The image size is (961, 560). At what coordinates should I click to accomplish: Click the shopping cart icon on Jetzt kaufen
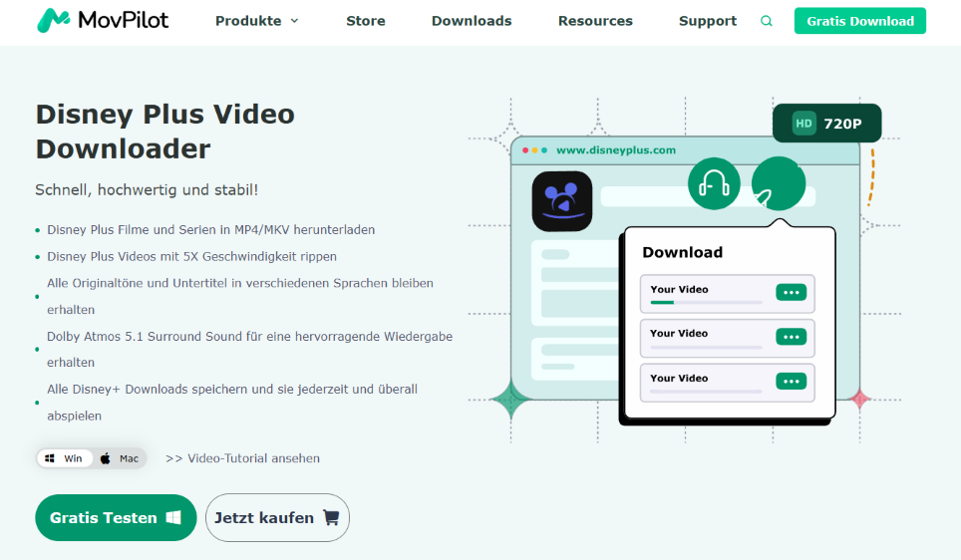(x=331, y=518)
